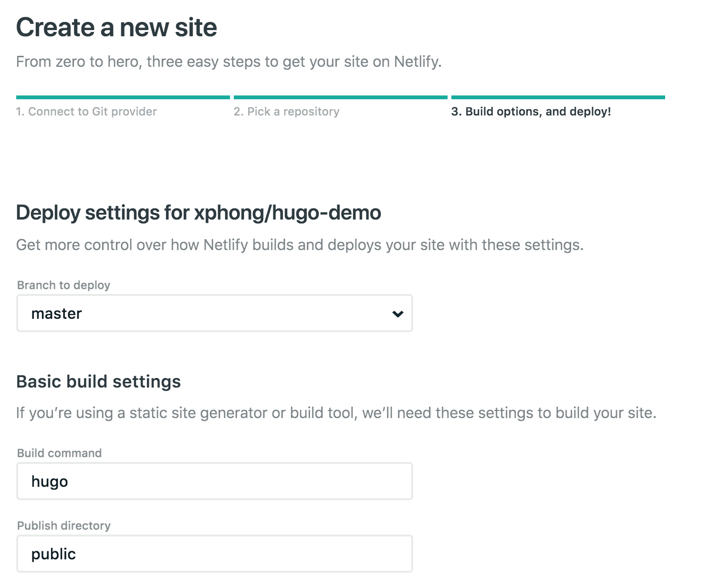This screenshot has width=710, height=588.
Task: Click the 'Create a new site' heading
Action: pos(116,27)
